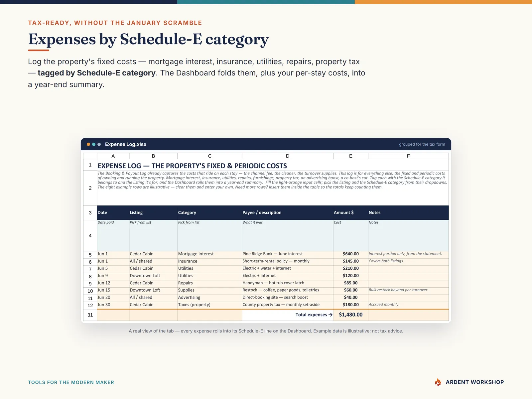Select the '$40.00' amount cell
The image size is (532, 399).
351,298
